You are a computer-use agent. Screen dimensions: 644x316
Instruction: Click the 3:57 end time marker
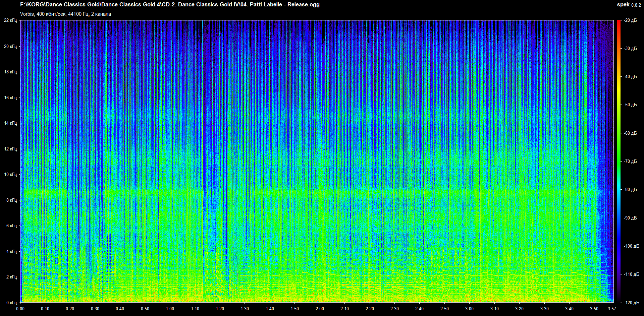coord(612,309)
